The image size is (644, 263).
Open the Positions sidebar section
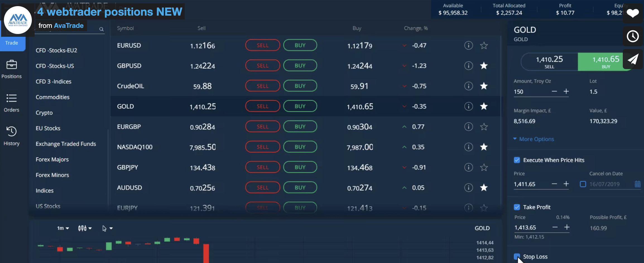coord(11,69)
